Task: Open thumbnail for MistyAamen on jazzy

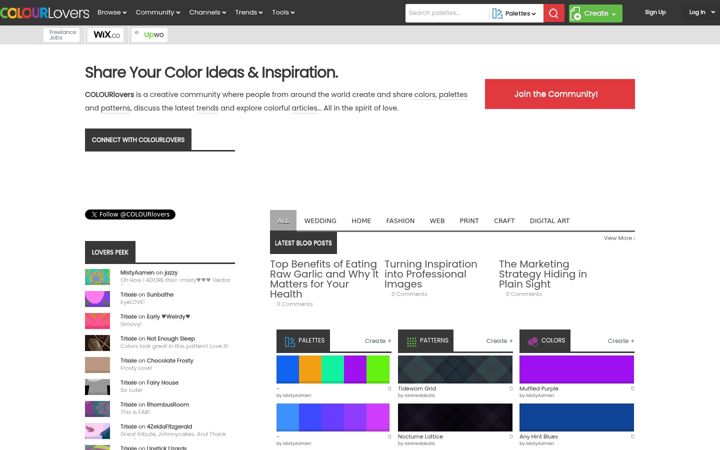Action: click(x=97, y=277)
